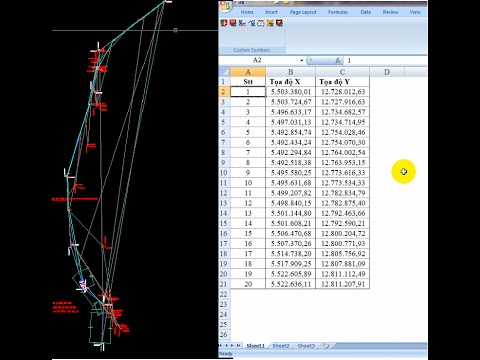The height and width of the screenshot is (360, 480).
Task: Select column C header
Action: [x=342, y=72]
